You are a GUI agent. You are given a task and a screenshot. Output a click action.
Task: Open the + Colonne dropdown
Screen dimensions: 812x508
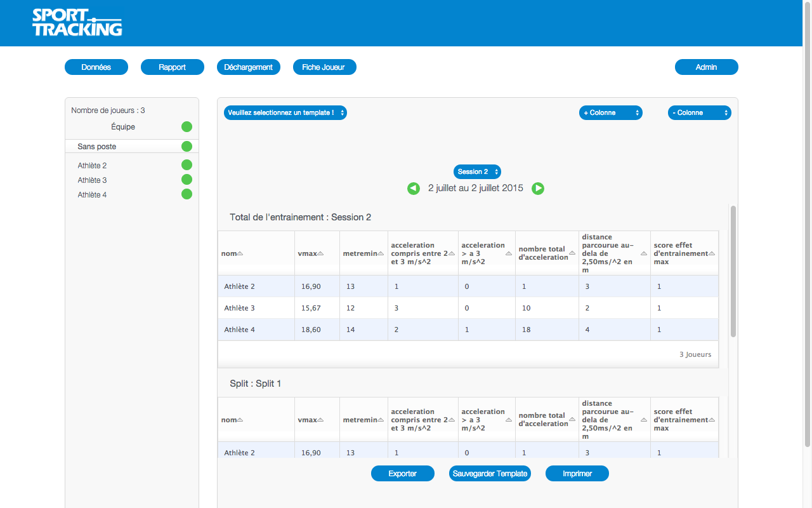(x=610, y=112)
